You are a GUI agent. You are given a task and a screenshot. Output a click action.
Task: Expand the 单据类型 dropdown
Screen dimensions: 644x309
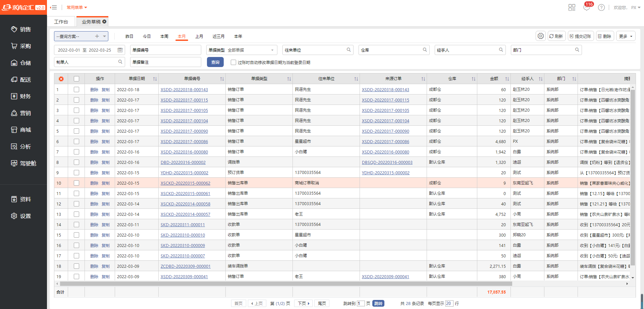click(272, 50)
